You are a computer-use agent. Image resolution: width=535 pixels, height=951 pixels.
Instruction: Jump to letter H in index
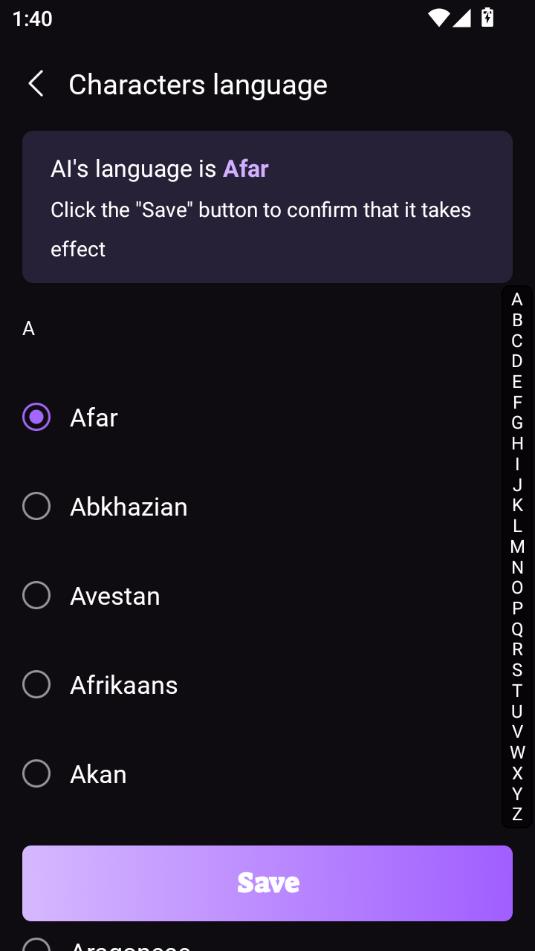[x=517, y=444]
